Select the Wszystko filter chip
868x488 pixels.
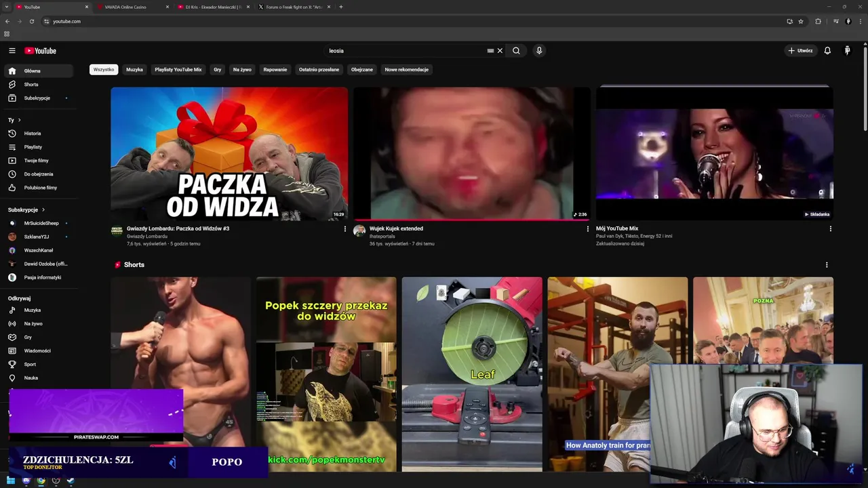(104, 70)
